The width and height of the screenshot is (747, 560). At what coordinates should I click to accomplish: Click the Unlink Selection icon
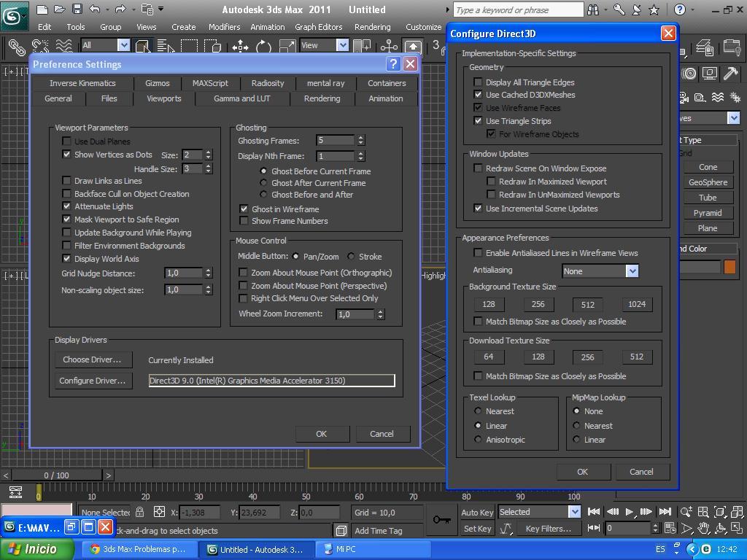[41, 46]
